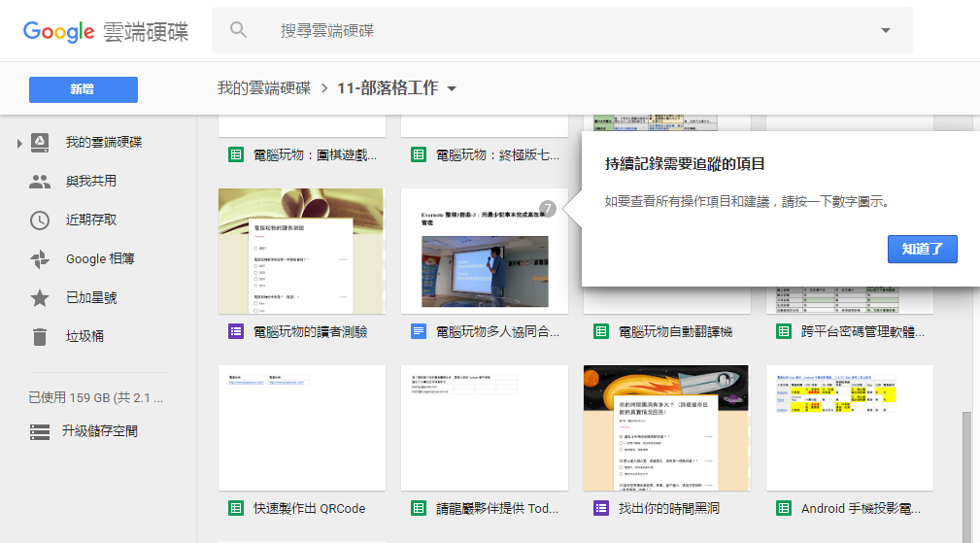The height and width of the screenshot is (543, 980).
Task: Open 已加星號 in sidebar
Action: 91,298
